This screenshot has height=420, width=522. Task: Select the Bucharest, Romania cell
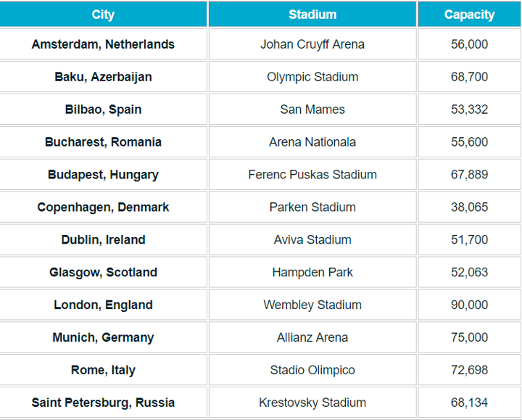(x=103, y=142)
